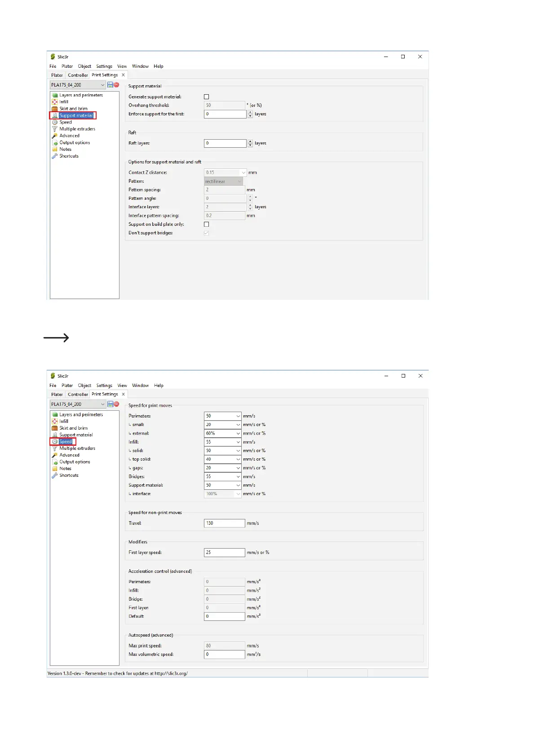The width and height of the screenshot is (535, 756).
Task: Switch to Plater tab in Support material window
Action: (57, 75)
